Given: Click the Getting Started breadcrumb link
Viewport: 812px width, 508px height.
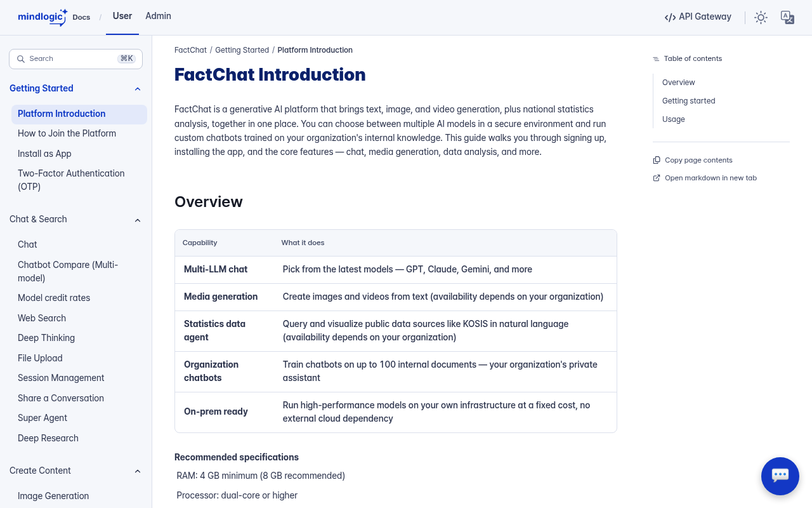Looking at the screenshot, I should 242,50.
